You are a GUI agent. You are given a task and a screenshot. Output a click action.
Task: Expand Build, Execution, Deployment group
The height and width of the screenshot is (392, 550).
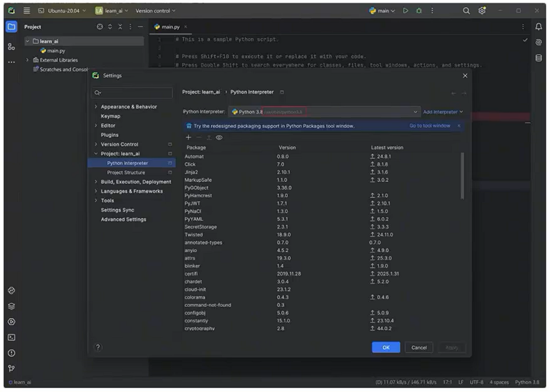(x=96, y=182)
